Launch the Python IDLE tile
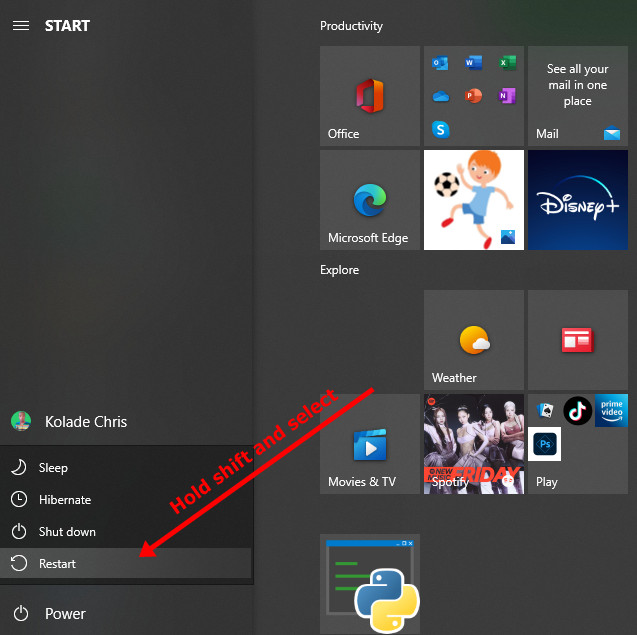 point(370,584)
